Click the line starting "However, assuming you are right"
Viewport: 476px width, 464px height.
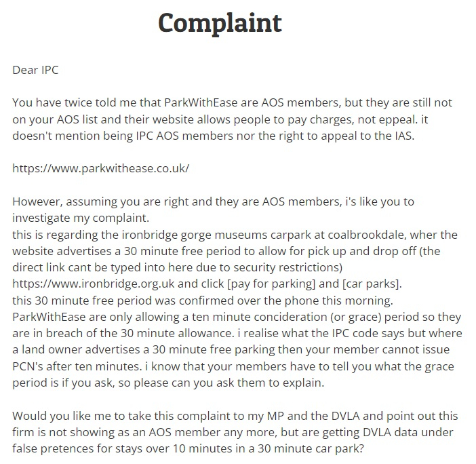(x=213, y=201)
